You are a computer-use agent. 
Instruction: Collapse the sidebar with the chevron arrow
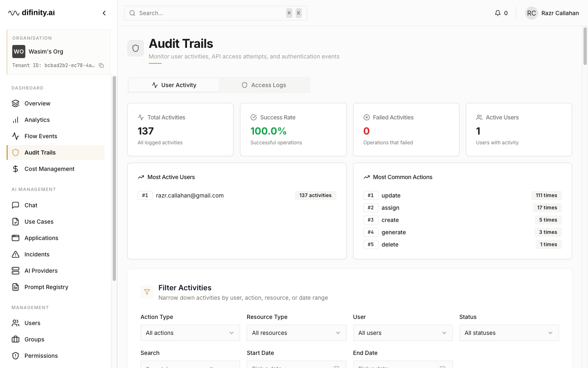point(104,13)
